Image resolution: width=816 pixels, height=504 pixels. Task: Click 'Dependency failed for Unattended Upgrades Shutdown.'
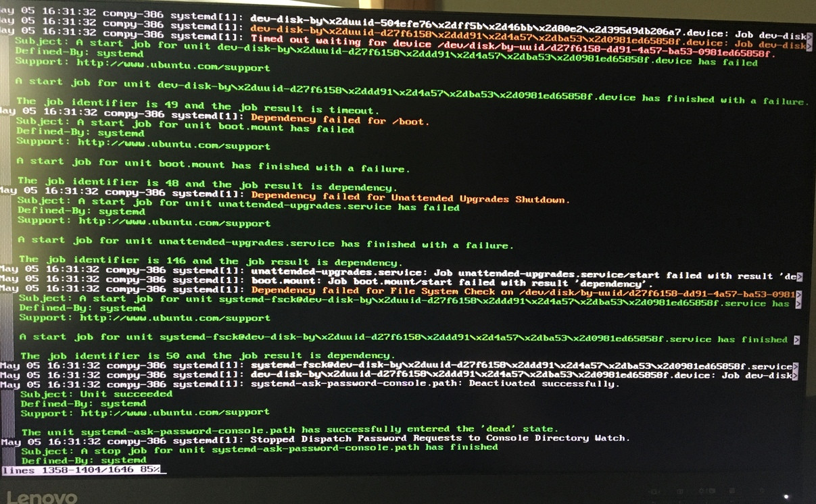tap(410, 197)
